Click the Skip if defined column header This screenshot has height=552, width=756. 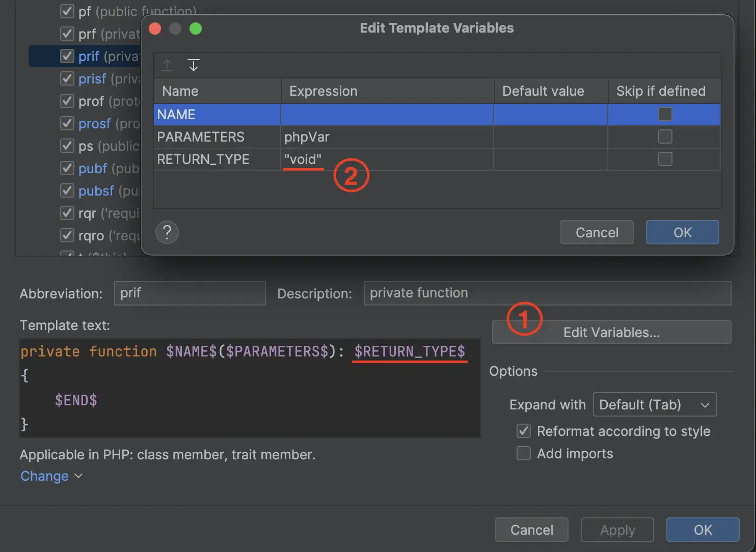tap(664, 91)
